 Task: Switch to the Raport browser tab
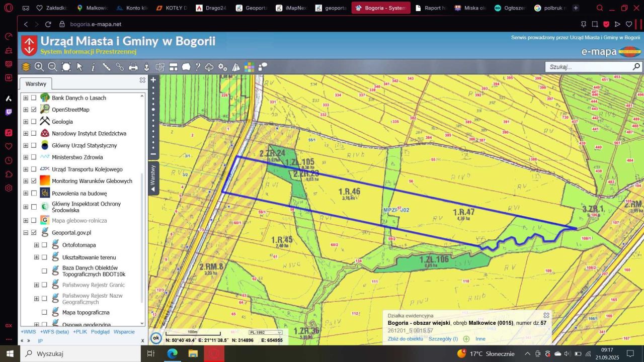[x=431, y=8]
